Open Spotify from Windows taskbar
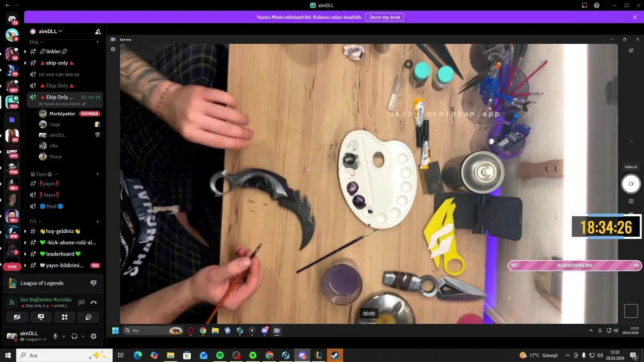The image size is (644, 362). click(x=220, y=355)
